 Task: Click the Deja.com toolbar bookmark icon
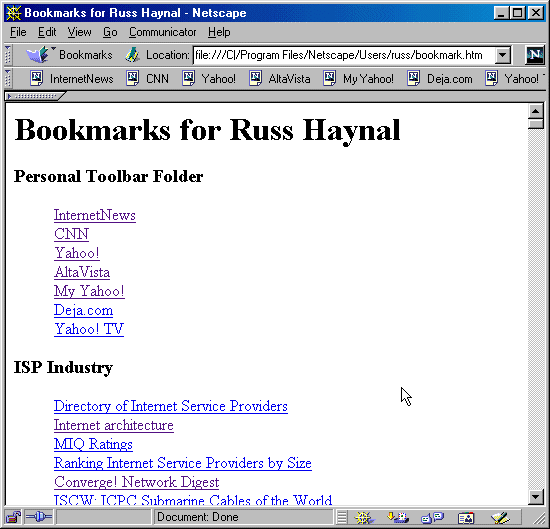tap(414, 78)
